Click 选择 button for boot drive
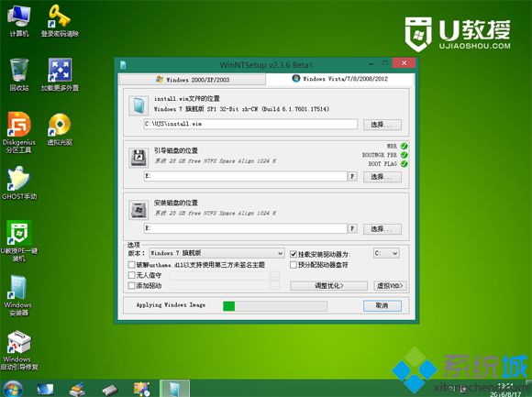Screen dimensions: 532x397 [x=382, y=177]
